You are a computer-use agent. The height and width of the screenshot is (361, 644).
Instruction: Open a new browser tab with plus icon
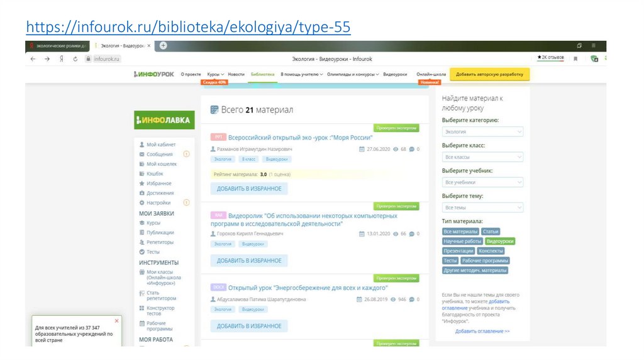163,45
